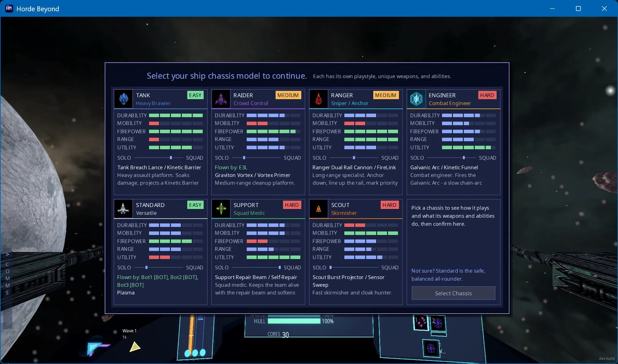This screenshot has width=618, height=364.
Task: Click the Standard SOLO-SQUAD slider
Action: click(158, 268)
